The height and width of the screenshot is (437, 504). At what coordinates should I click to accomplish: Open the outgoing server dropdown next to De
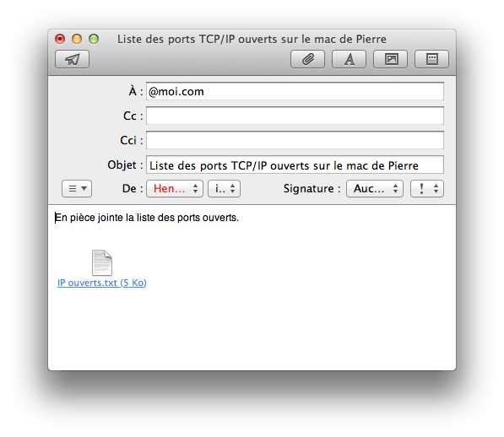pos(224,188)
